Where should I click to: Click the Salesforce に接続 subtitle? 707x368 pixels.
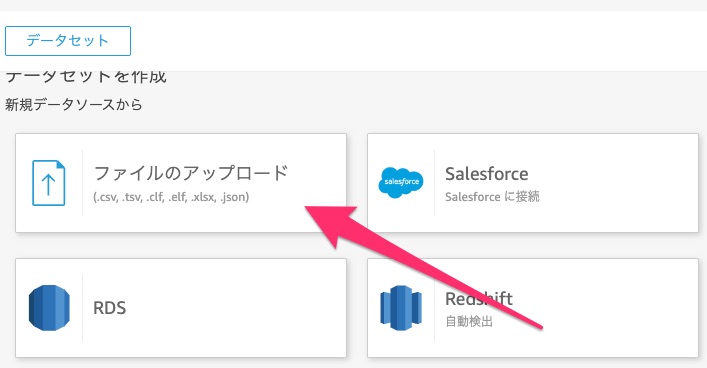(492, 197)
